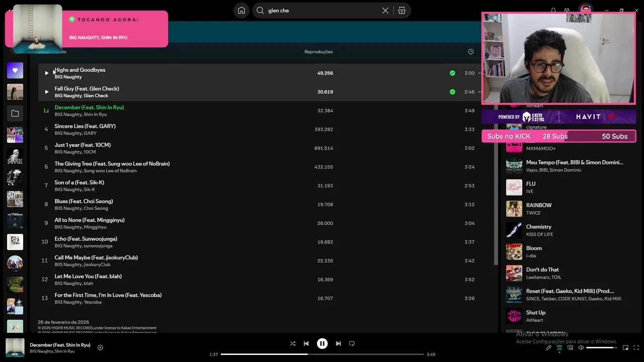Toggle repeat mode

(352, 343)
